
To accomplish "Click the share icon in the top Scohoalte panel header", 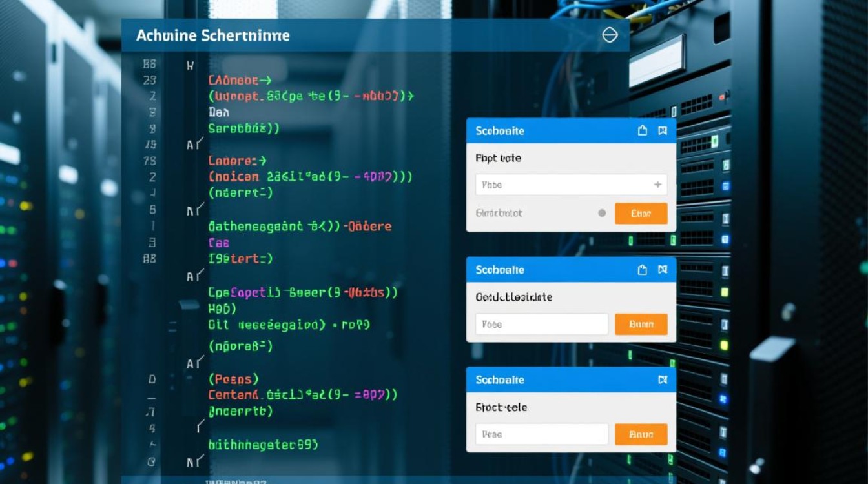I will [643, 131].
